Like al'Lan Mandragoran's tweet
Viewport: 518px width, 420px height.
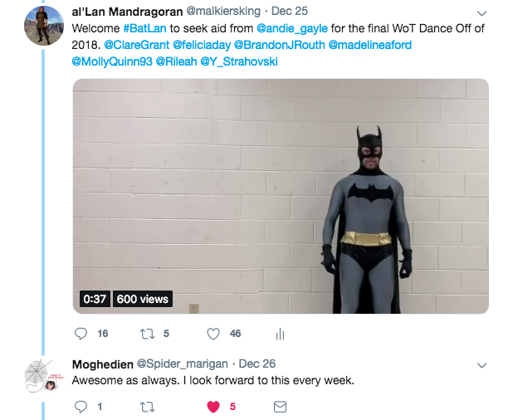(x=213, y=334)
